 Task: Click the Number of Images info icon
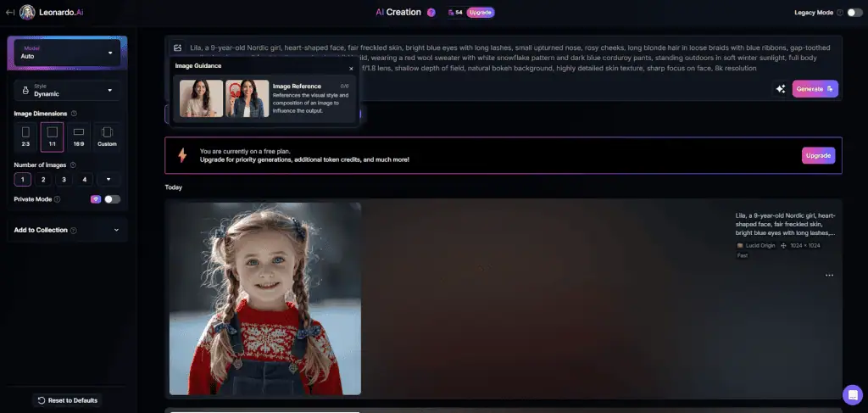[73, 165]
